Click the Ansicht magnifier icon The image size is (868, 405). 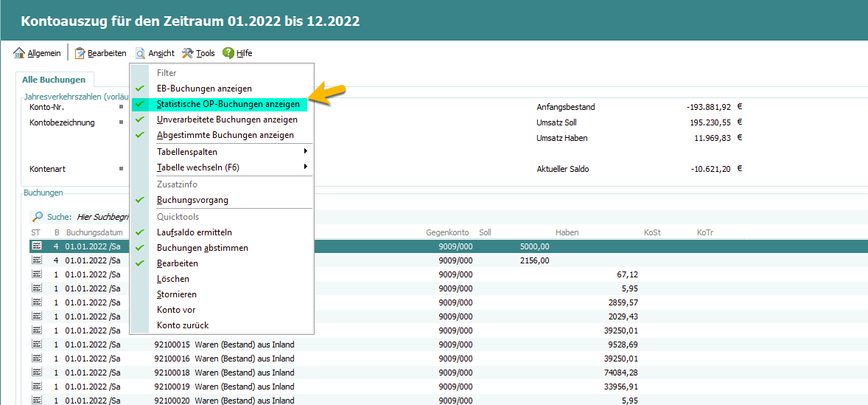[x=140, y=53]
